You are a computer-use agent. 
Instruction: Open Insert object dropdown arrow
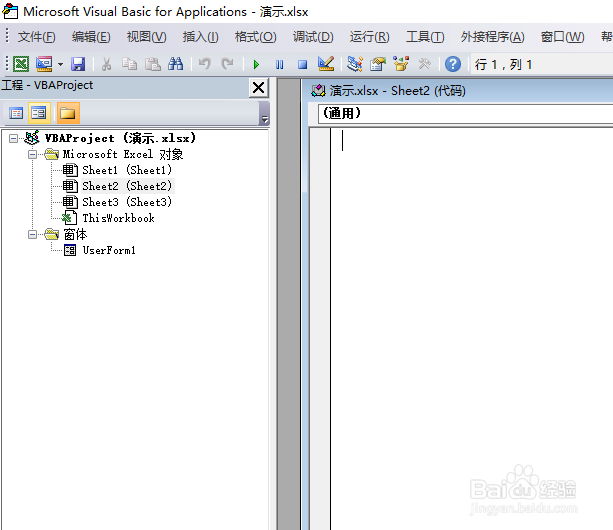[x=60, y=64]
